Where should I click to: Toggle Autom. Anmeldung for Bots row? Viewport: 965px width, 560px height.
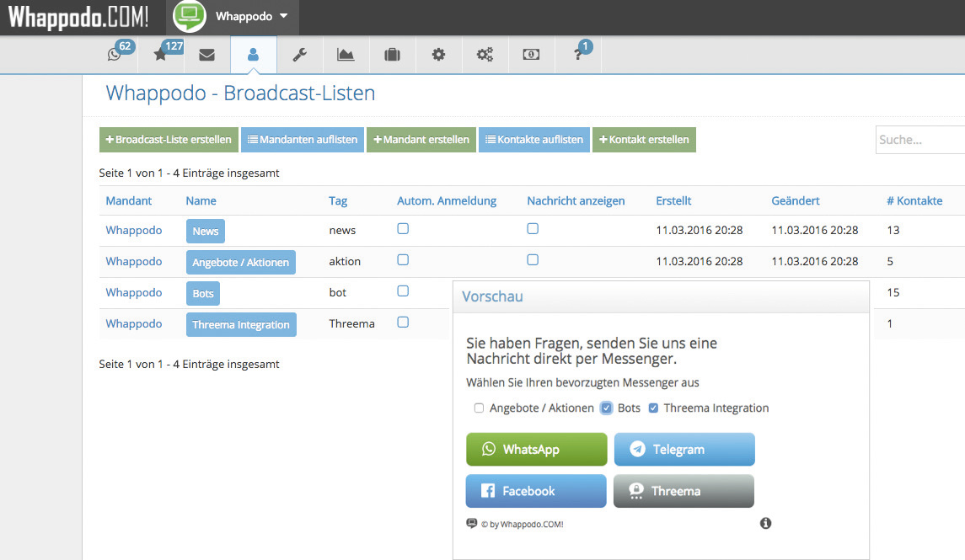pyautogui.click(x=403, y=291)
